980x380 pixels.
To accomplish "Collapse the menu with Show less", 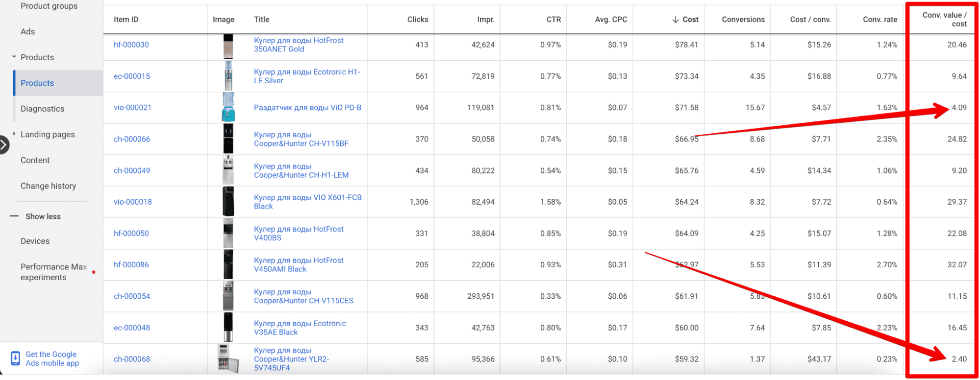I will [x=43, y=216].
